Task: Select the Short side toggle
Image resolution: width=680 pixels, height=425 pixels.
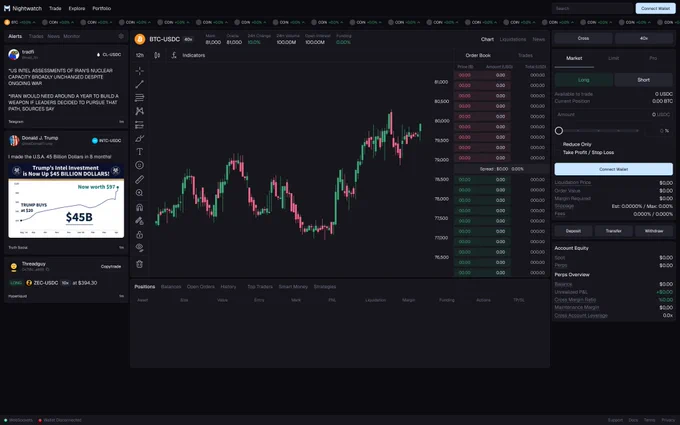Action: (x=644, y=80)
